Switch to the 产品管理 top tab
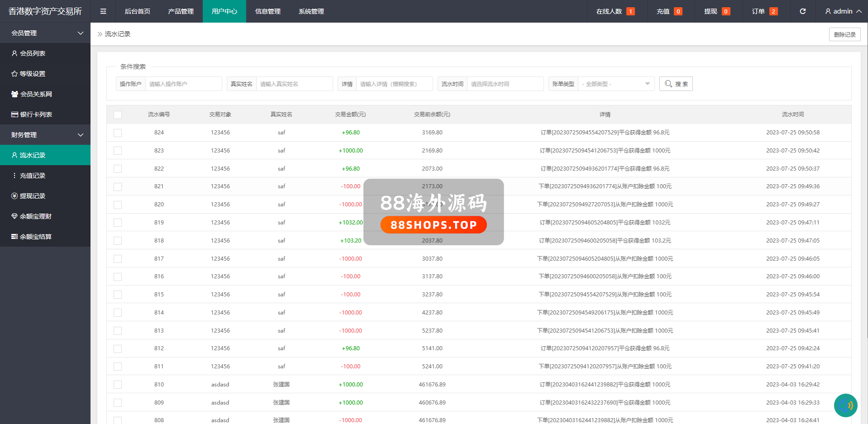Screen dimensions: 868x424 click(181, 11)
